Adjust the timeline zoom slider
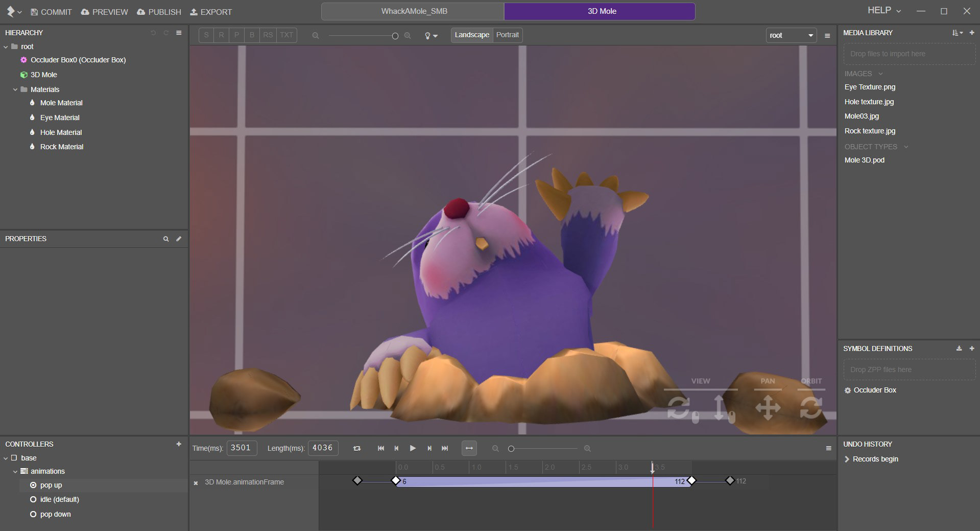The width and height of the screenshot is (980, 531). click(511, 449)
